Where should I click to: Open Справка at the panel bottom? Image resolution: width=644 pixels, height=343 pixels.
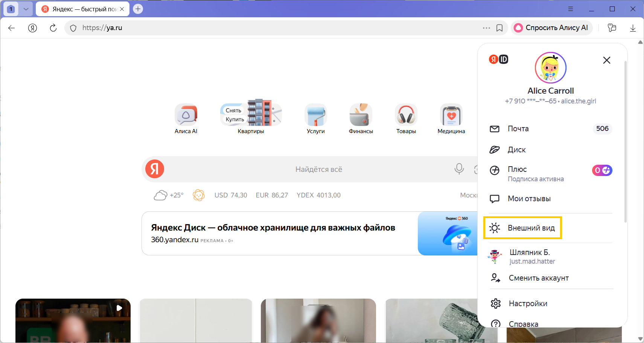coord(551,323)
